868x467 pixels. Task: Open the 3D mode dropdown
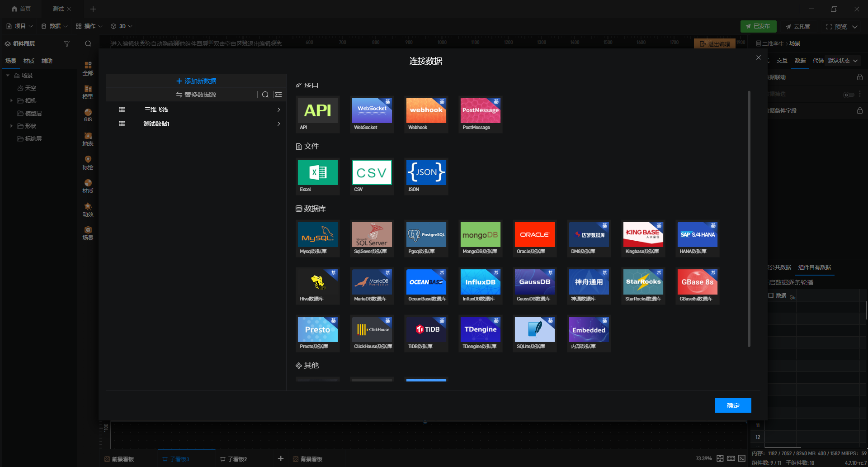(122, 26)
